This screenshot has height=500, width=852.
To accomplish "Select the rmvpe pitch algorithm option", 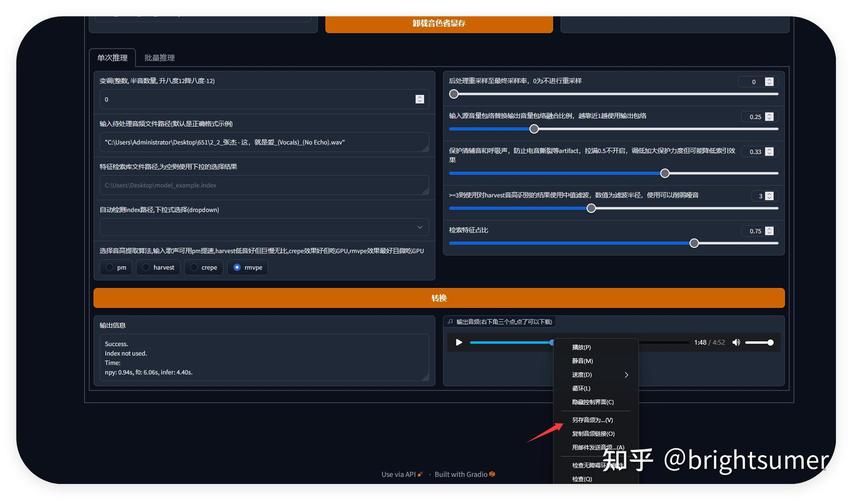I will [237, 268].
